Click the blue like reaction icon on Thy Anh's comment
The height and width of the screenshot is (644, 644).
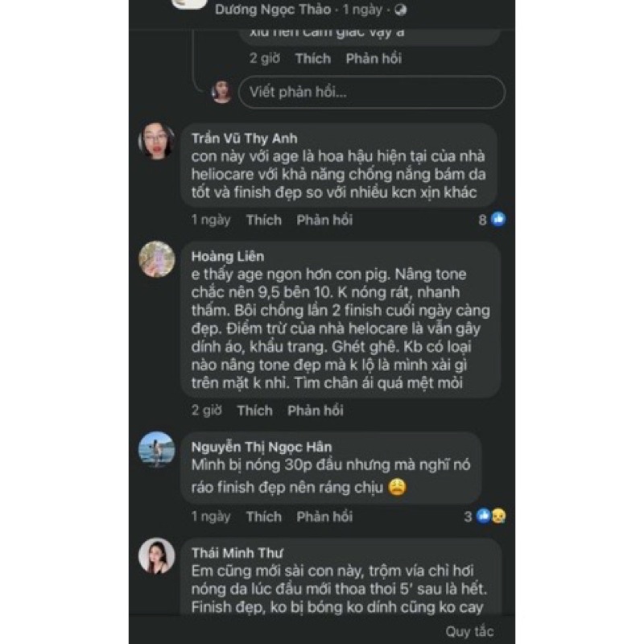click(x=498, y=219)
